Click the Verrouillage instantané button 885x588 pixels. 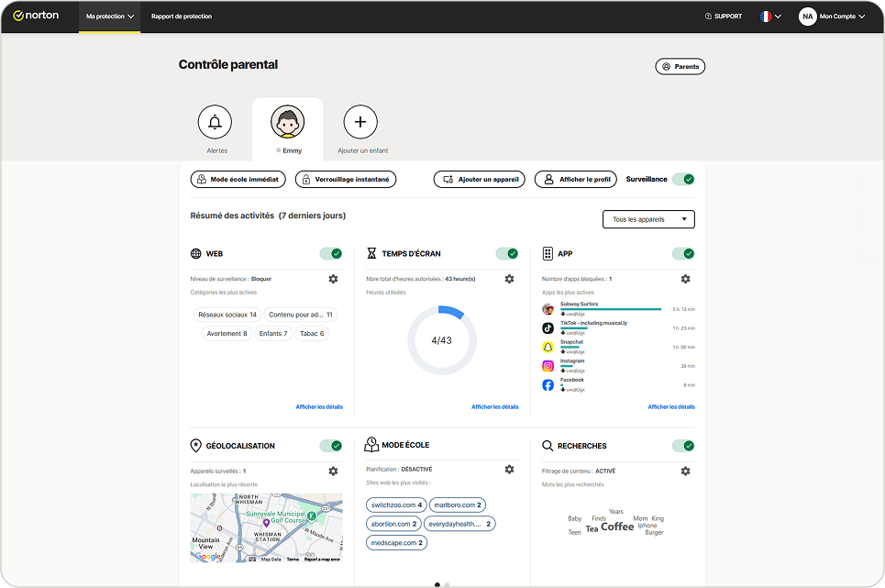point(346,180)
